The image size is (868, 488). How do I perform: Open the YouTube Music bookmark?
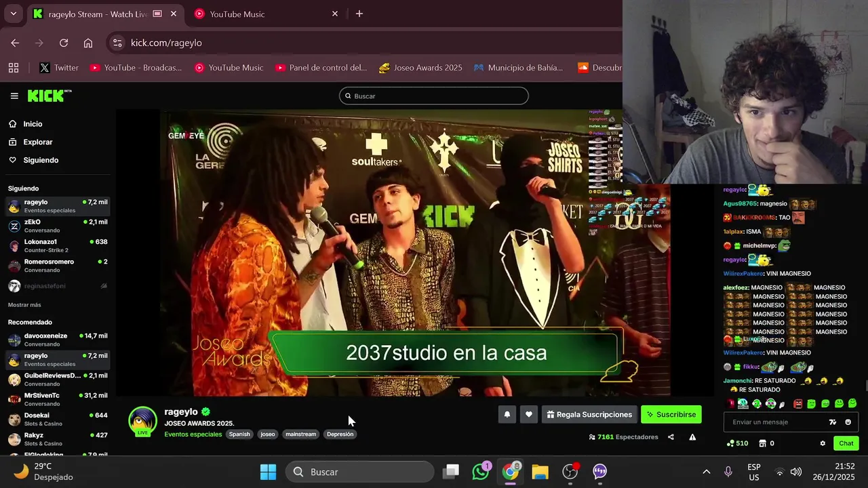(x=229, y=68)
